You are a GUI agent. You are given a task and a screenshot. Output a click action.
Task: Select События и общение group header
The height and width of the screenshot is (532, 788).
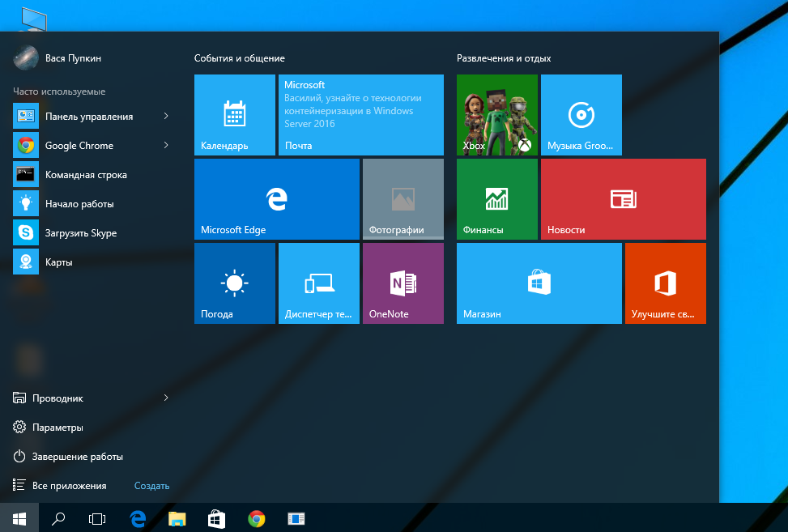239,58
